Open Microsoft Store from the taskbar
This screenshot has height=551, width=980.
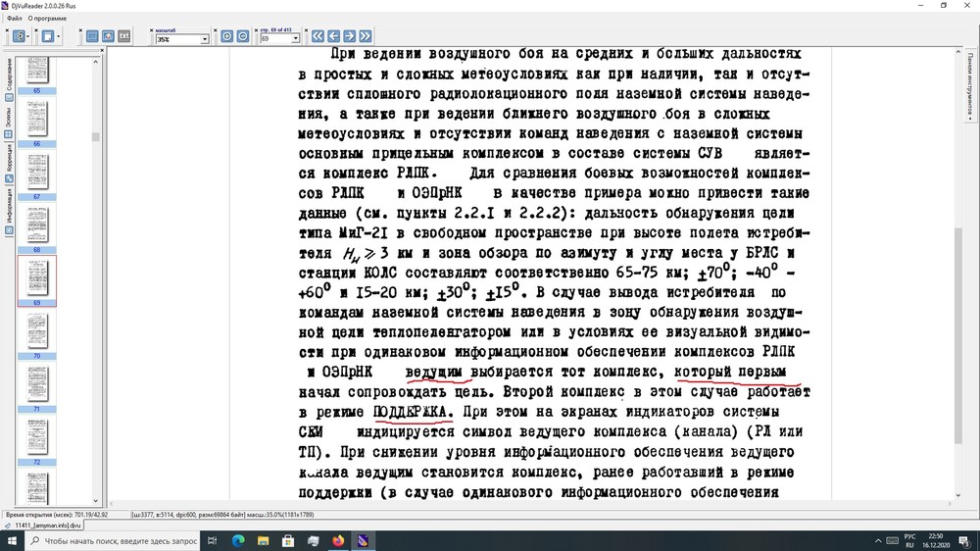pyautogui.click(x=288, y=541)
